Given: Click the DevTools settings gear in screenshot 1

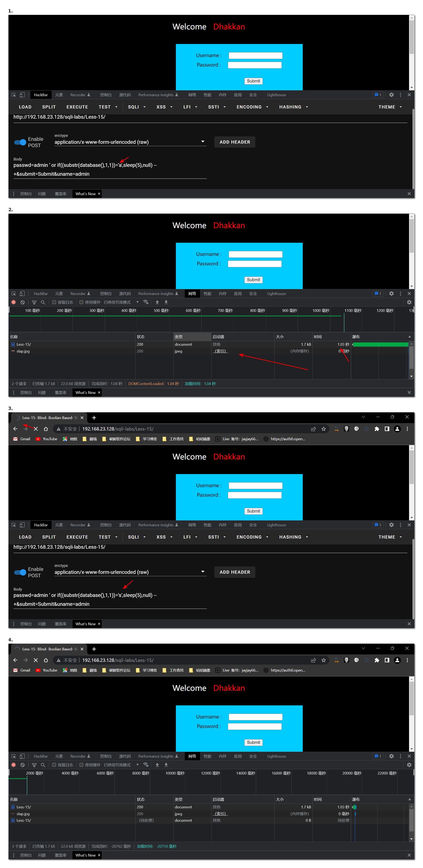Looking at the screenshot, I should pyautogui.click(x=391, y=95).
